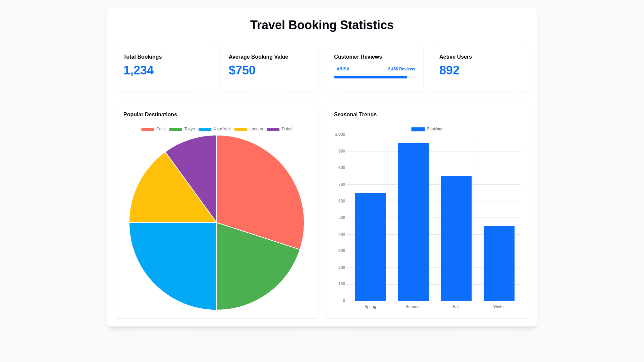
Task: Toggle Tokyo legend item visibility
Action: pyautogui.click(x=182, y=129)
